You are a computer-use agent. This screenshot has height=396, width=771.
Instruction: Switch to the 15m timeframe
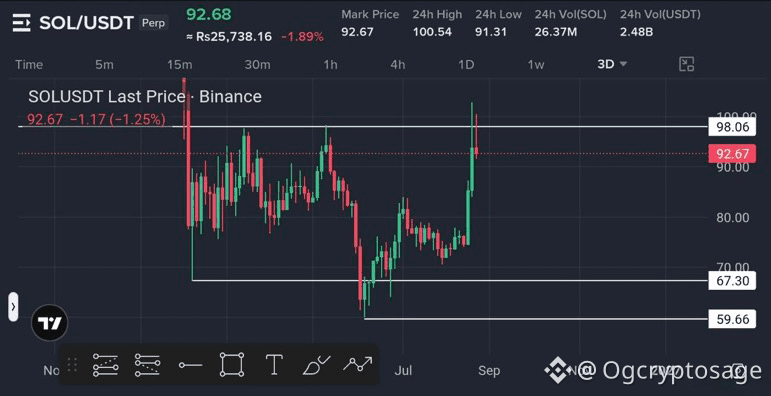tap(179, 64)
